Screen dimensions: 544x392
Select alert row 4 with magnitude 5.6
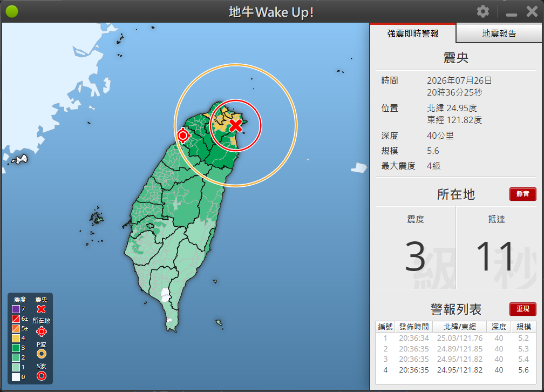456,370
